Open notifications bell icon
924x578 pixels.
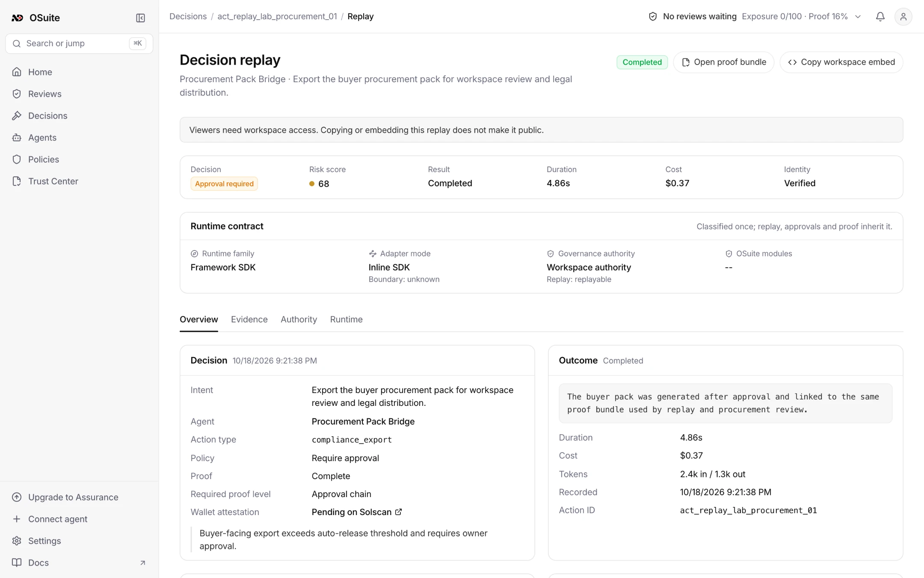[x=880, y=17]
